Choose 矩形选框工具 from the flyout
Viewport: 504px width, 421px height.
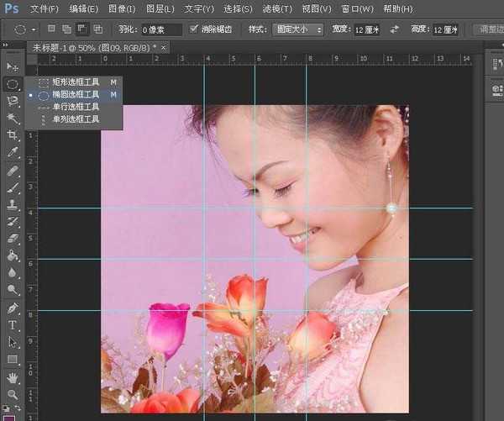pyautogui.click(x=74, y=82)
